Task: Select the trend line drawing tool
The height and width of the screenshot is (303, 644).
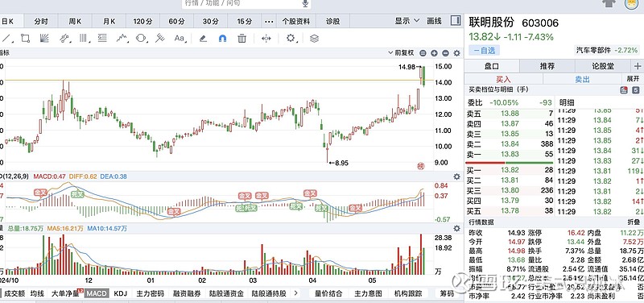Action: (6, 39)
